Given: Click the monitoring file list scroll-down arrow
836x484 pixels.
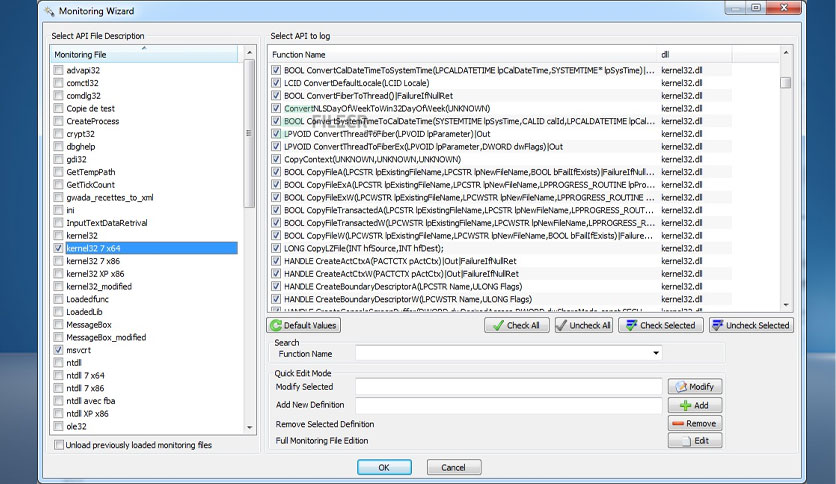Looking at the screenshot, I should point(250,427).
